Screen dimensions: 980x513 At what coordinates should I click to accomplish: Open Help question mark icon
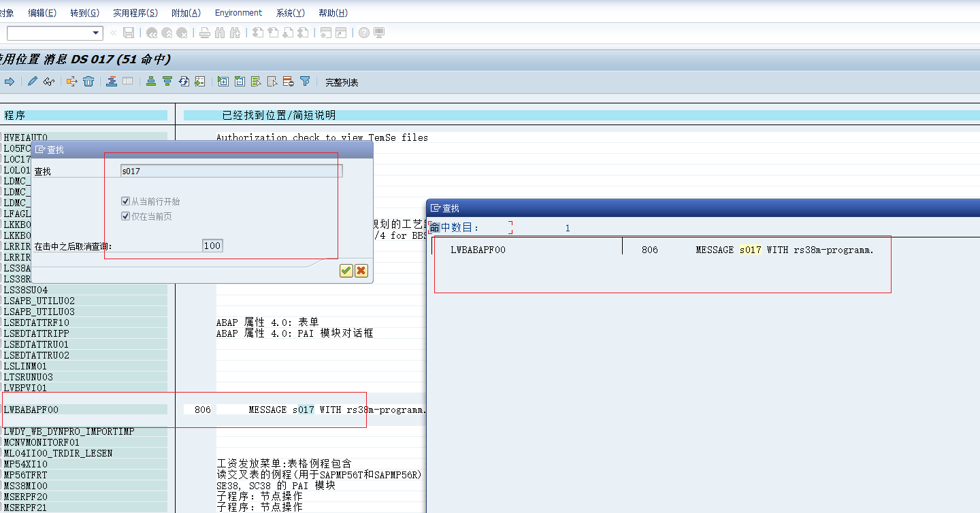tap(364, 33)
